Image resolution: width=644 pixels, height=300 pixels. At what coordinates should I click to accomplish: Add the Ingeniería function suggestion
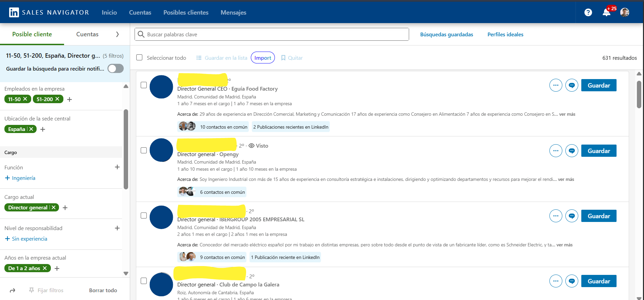click(x=20, y=178)
